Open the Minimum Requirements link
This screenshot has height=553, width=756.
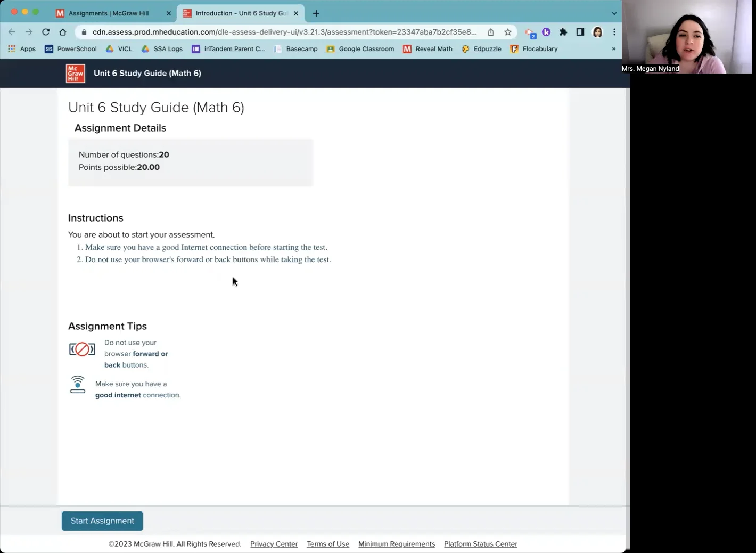tap(397, 544)
